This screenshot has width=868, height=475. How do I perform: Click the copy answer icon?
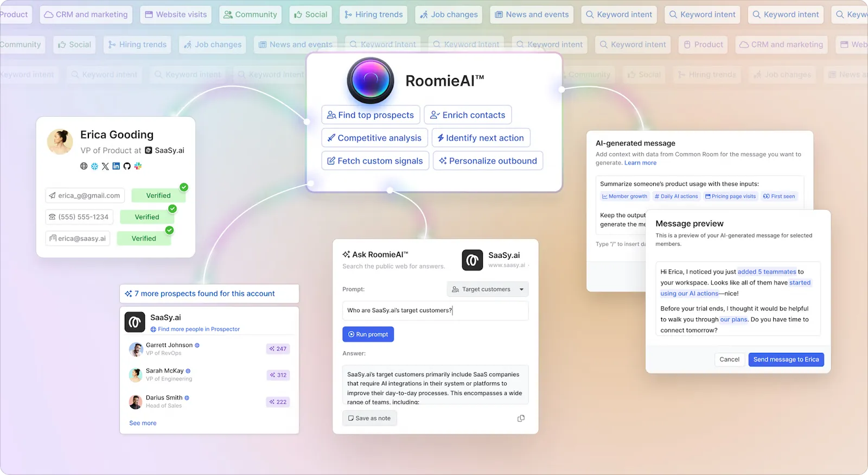pos(521,419)
